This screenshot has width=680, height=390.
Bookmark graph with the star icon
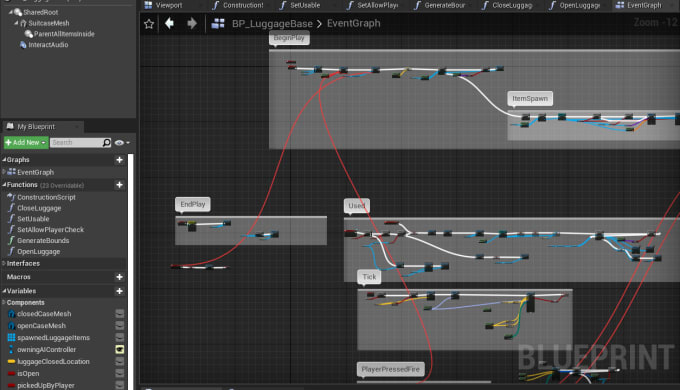click(149, 24)
